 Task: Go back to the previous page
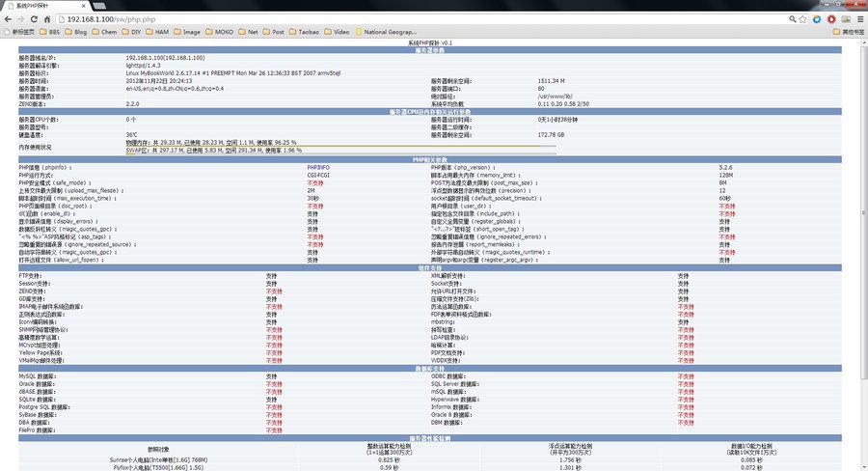pyautogui.click(x=8, y=19)
